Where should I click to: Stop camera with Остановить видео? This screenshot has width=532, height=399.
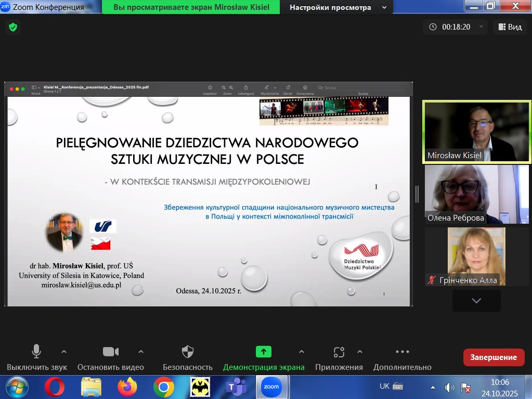tap(110, 352)
